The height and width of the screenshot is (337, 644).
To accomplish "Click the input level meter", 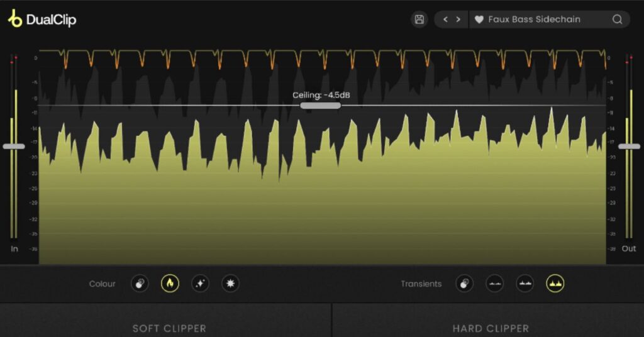I will 14,146.
